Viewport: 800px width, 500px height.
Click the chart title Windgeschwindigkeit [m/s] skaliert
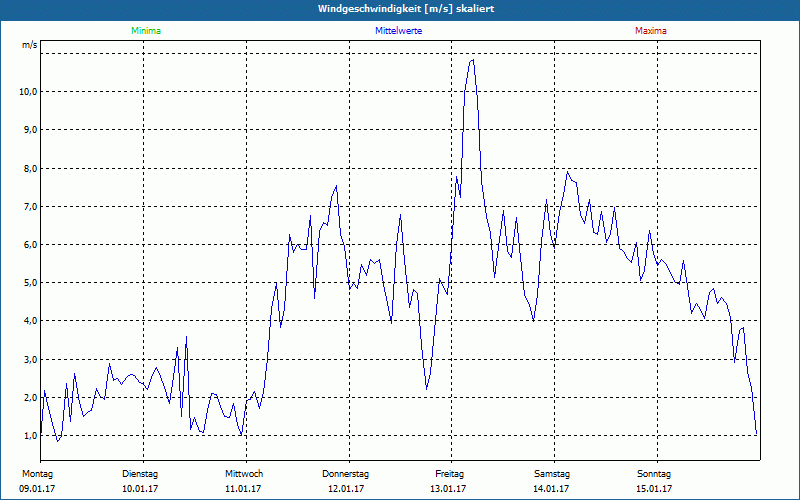(x=406, y=9)
